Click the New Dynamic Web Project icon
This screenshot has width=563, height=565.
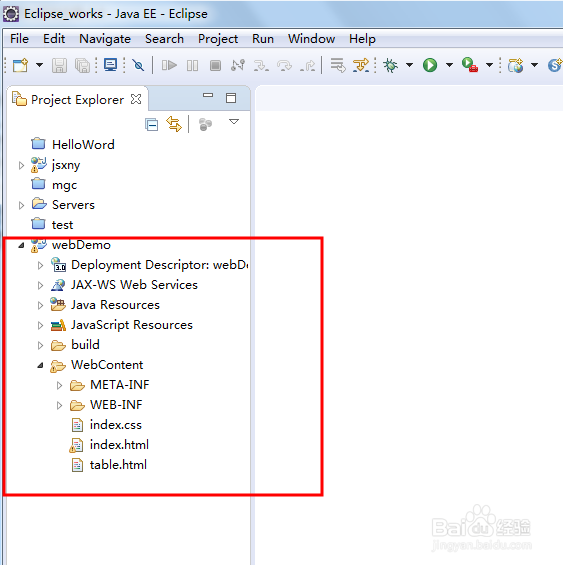(x=516, y=65)
